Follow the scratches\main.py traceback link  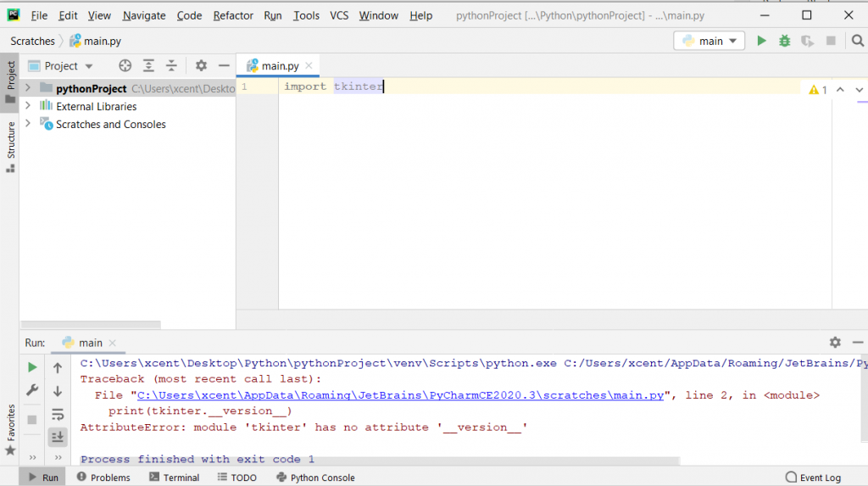click(x=400, y=395)
